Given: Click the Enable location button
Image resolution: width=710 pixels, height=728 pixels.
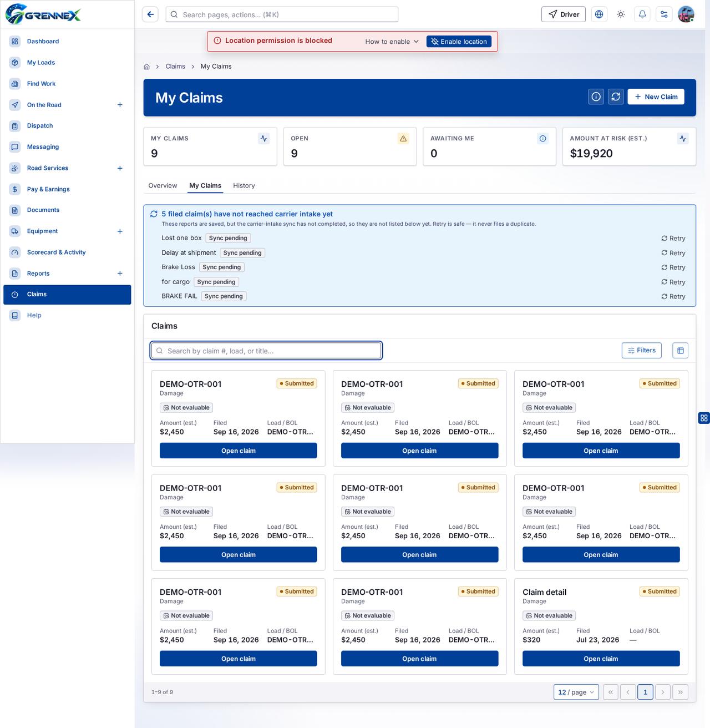Looking at the screenshot, I should 459,42.
